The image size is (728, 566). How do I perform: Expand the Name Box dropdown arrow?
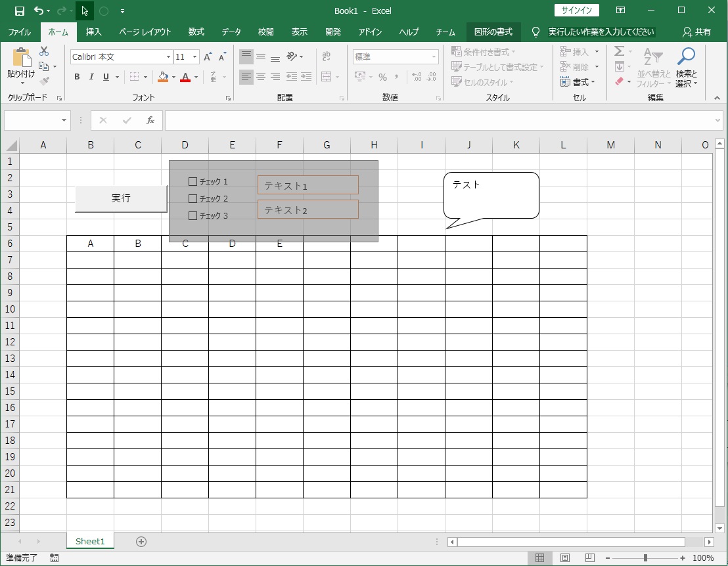64,121
